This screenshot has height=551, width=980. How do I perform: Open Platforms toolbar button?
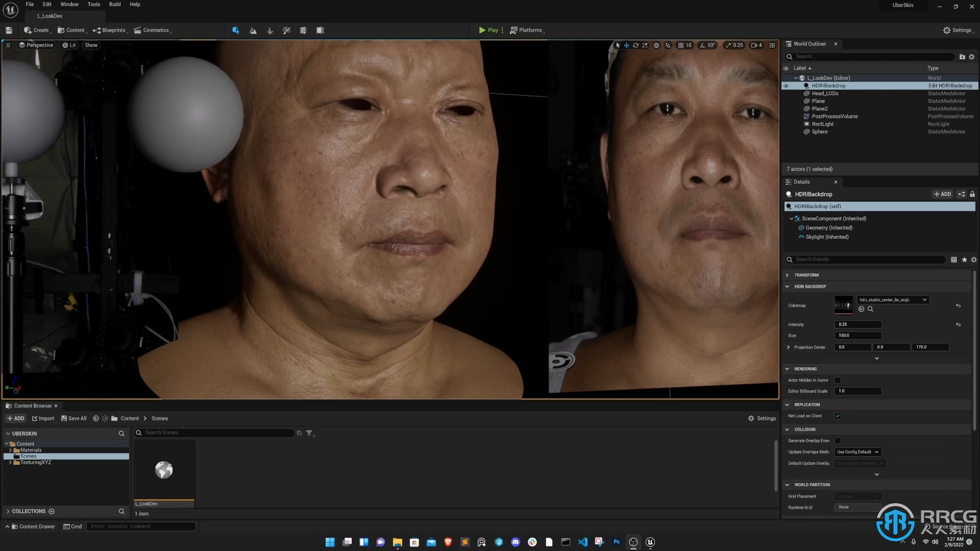point(527,30)
